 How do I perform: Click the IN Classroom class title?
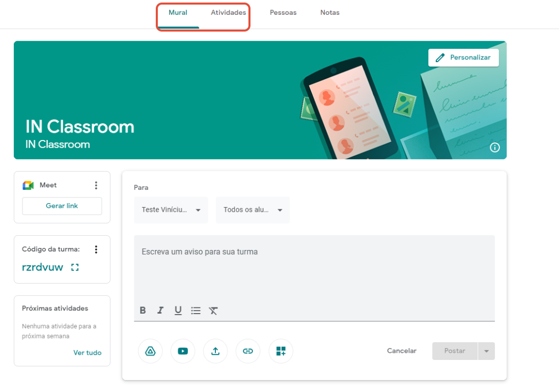(80, 126)
